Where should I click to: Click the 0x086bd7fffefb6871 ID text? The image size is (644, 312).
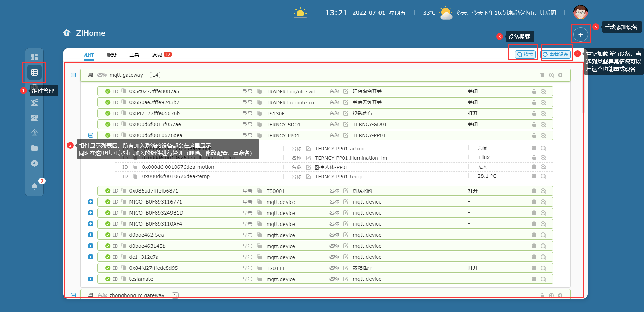(x=154, y=191)
